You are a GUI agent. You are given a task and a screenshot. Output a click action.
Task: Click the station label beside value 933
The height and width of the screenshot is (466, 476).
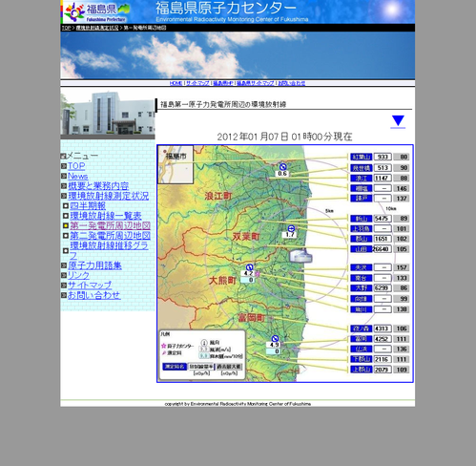361,157
